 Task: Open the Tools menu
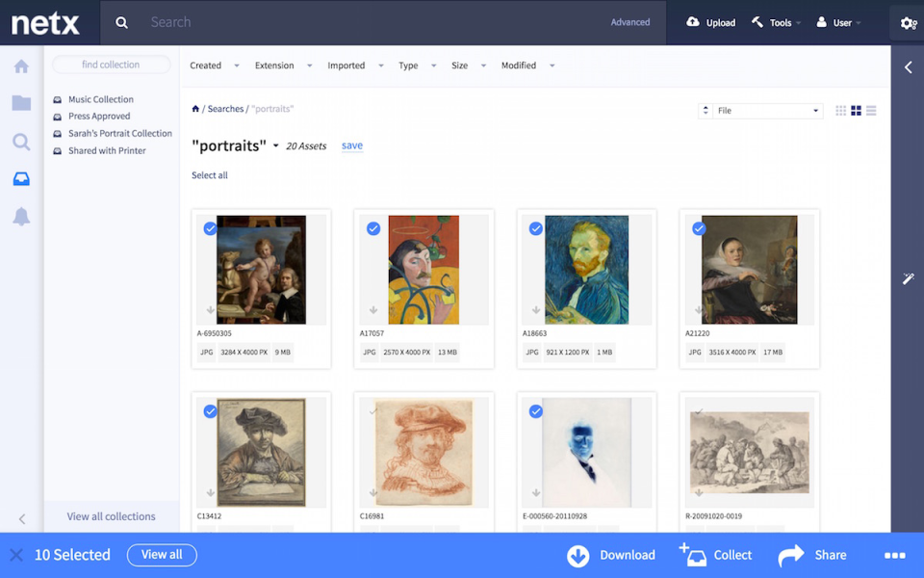click(776, 22)
